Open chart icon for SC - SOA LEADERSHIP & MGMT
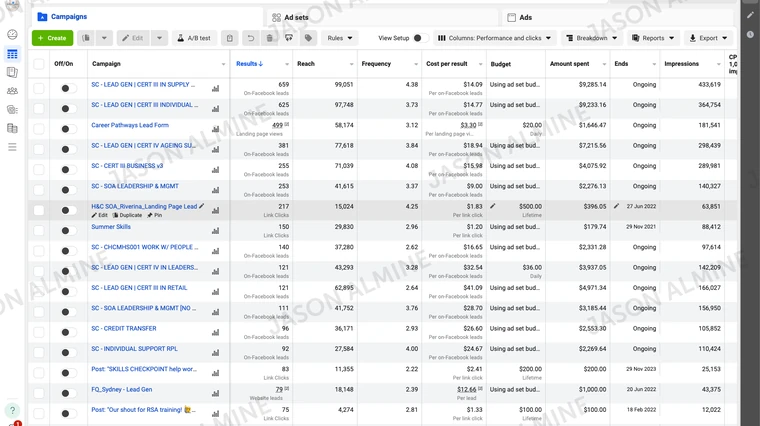 click(215, 190)
